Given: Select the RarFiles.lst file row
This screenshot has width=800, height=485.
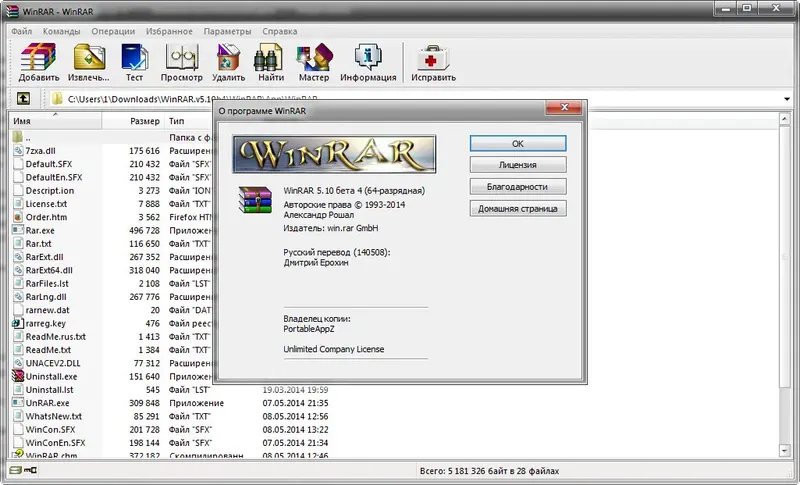Looking at the screenshot, I should (112, 284).
